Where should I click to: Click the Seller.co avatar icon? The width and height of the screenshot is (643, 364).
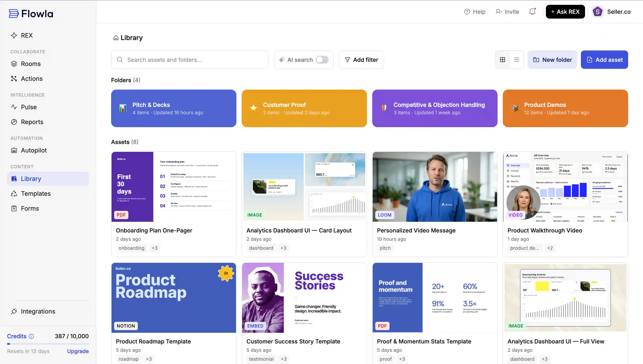pyautogui.click(x=598, y=12)
